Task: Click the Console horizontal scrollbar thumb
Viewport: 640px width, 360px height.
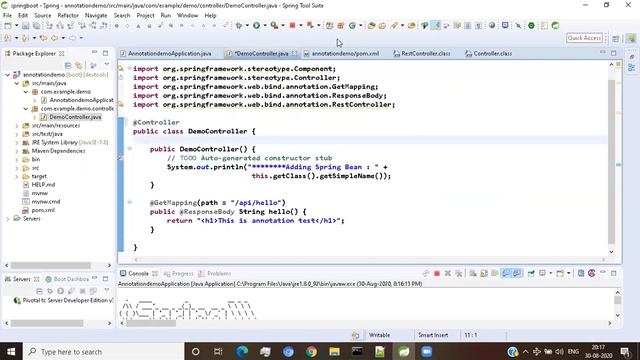Action: pos(151,323)
